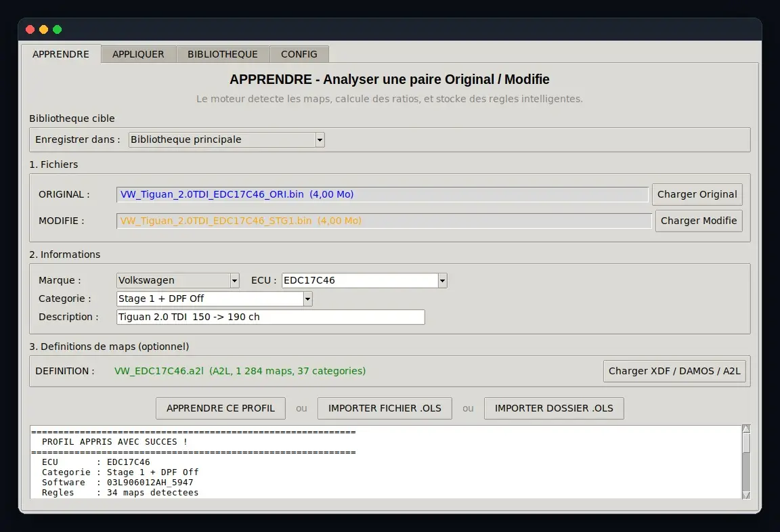The width and height of the screenshot is (780, 532).
Task: Click the Categorie : Stage 1 + DPF Off log line
Action: (x=120, y=472)
